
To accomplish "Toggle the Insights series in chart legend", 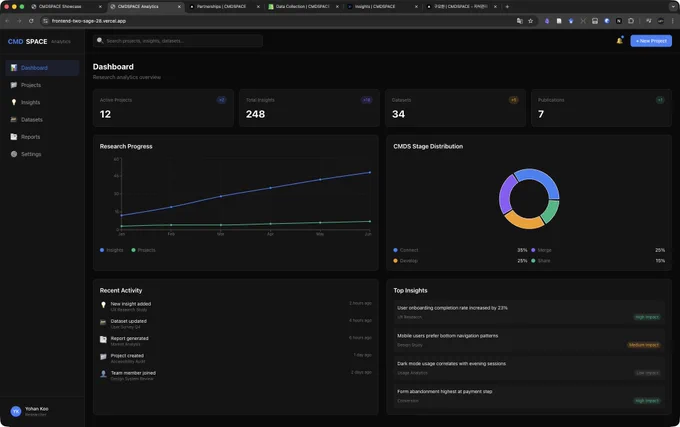I will 112,250.
